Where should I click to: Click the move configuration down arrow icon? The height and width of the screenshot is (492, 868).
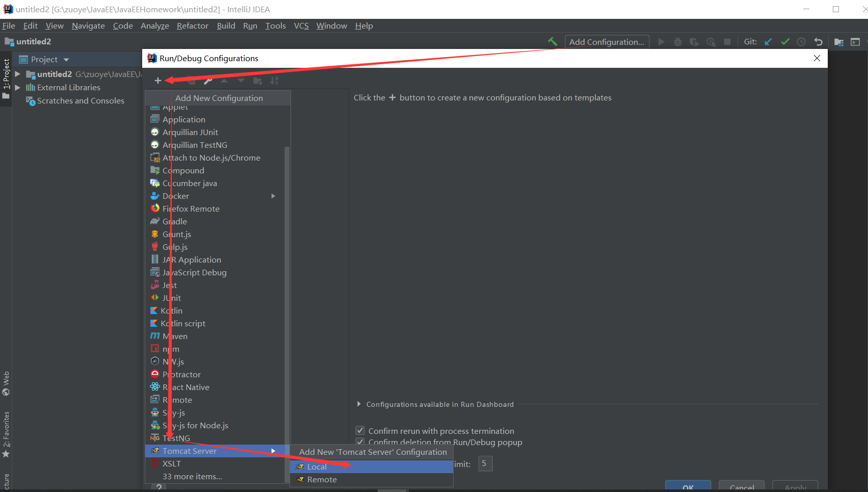(241, 81)
